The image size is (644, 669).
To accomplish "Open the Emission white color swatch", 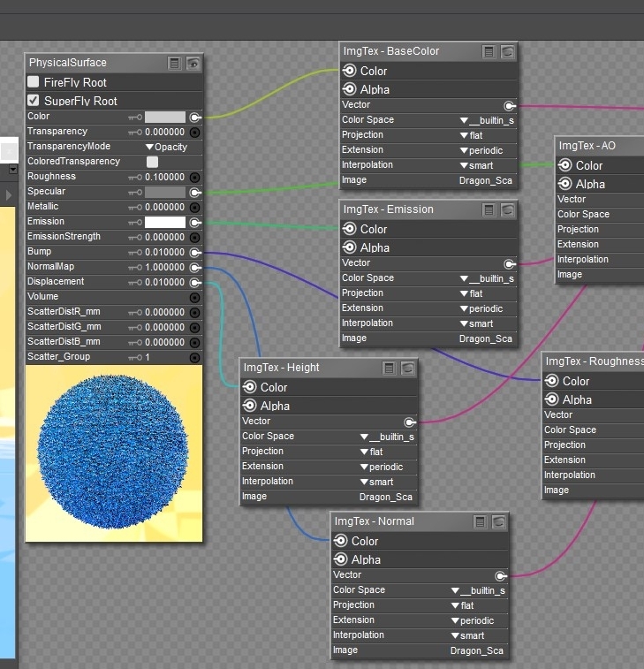I will tap(164, 222).
